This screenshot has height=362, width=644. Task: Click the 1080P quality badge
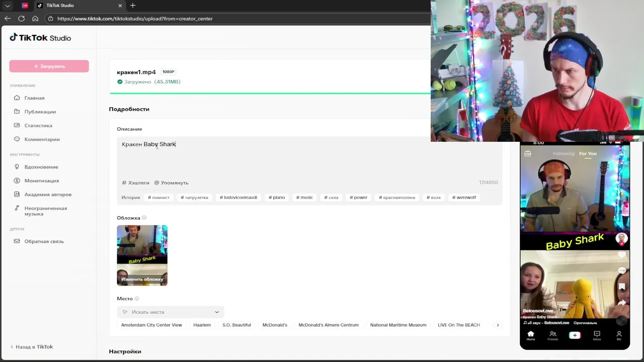[168, 72]
